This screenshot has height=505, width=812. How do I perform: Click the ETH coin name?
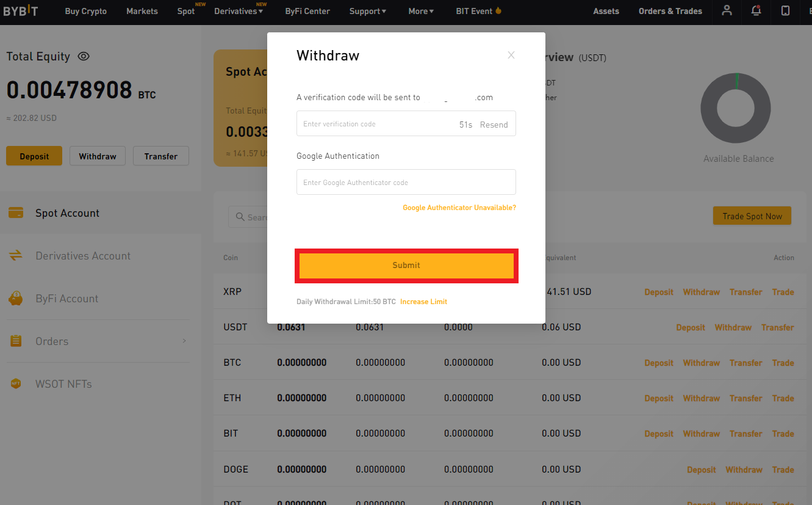[232, 398]
